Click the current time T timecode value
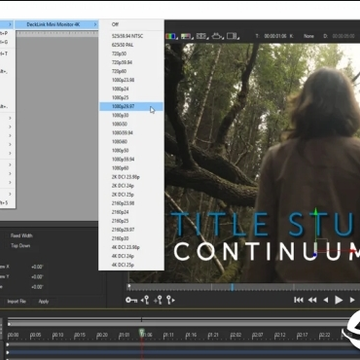360x360 pixels. click(275, 36)
